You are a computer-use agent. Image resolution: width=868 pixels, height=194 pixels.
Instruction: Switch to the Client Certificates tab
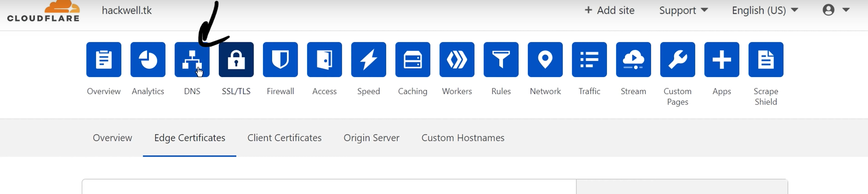(284, 138)
